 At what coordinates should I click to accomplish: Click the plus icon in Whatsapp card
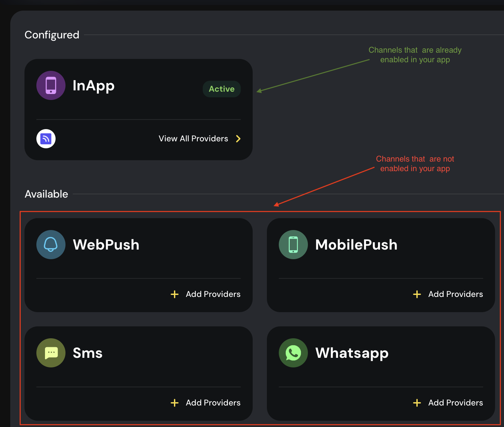(x=417, y=403)
